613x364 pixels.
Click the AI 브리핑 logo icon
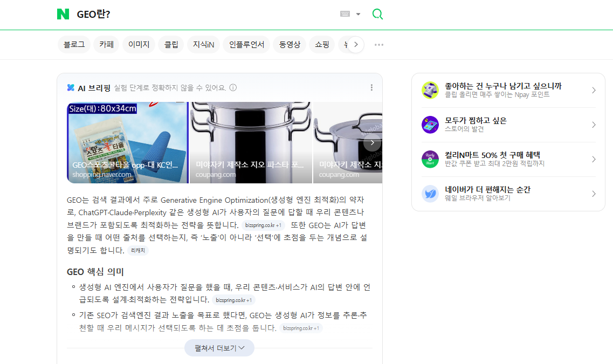71,87
